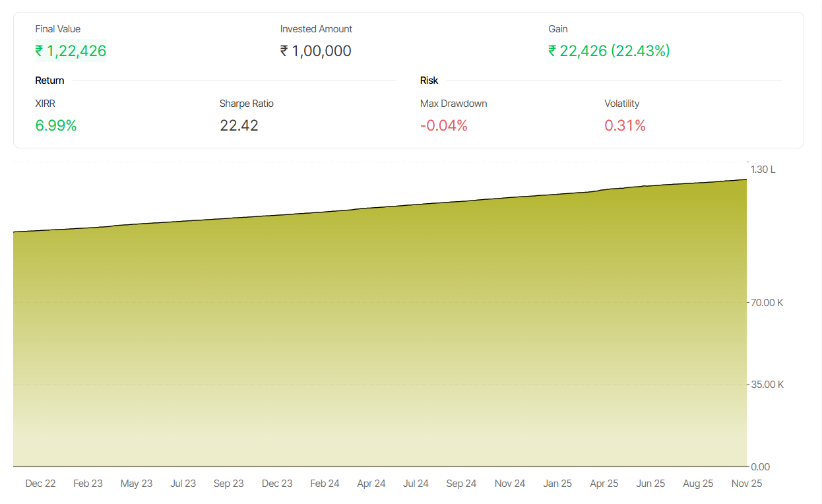Click the XIRR value 6.99%
The image size is (822, 504).
[56, 125]
